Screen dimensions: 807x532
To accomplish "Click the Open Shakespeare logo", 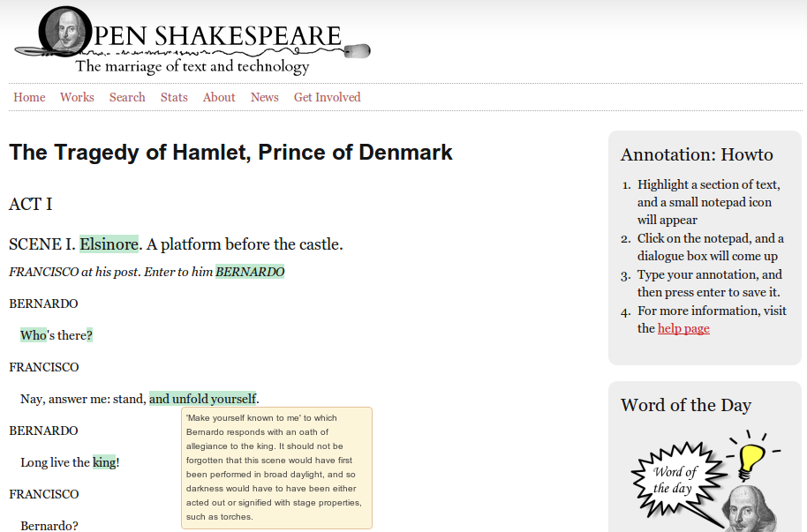I will click(192, 40).
